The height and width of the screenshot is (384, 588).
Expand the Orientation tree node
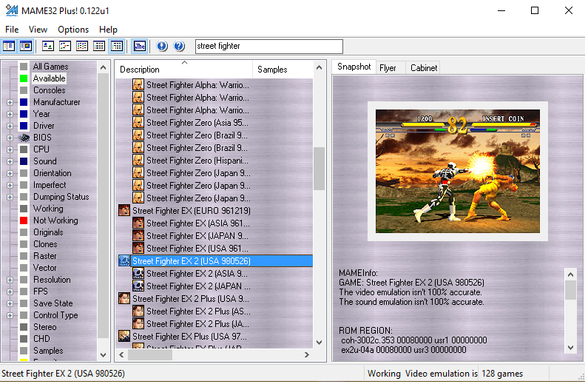click(10, 173)
